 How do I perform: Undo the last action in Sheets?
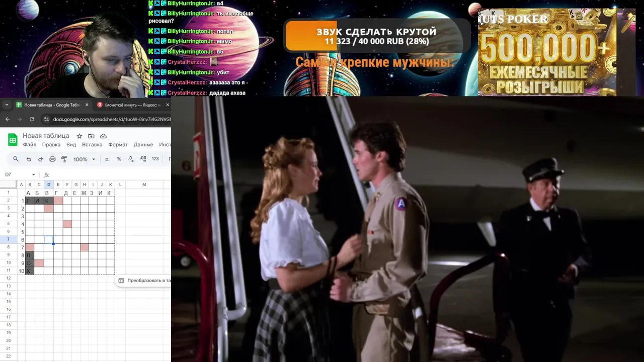(x=29, y=159)
